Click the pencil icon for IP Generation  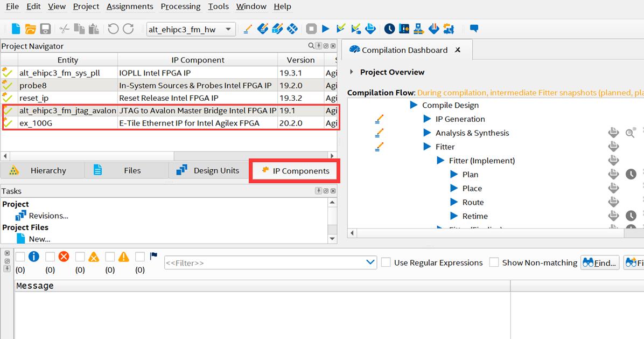(x=379, y=119)
